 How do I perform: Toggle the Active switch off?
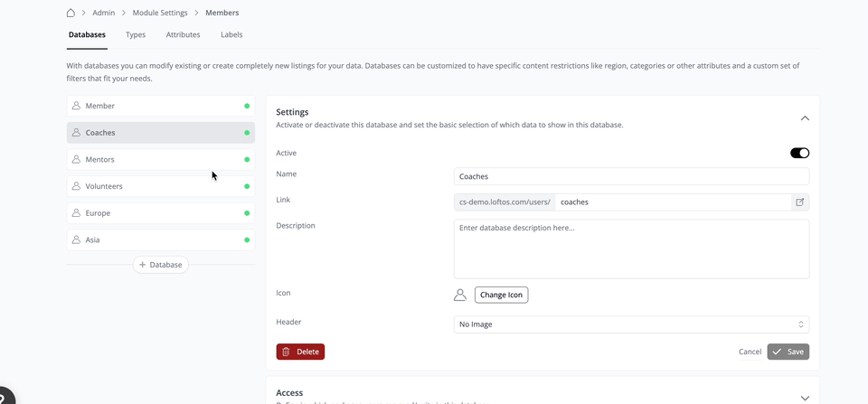coord(799,153)
